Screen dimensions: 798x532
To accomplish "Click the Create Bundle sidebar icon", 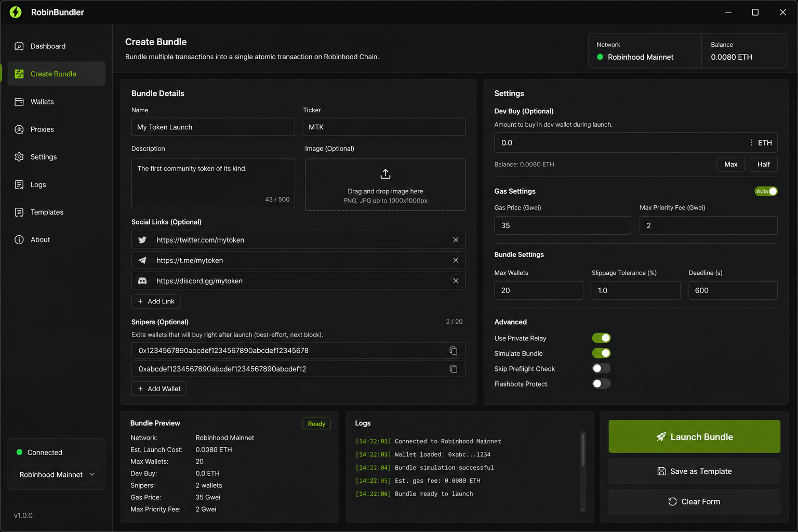I will pyautogui.click(x=19, y=74).
